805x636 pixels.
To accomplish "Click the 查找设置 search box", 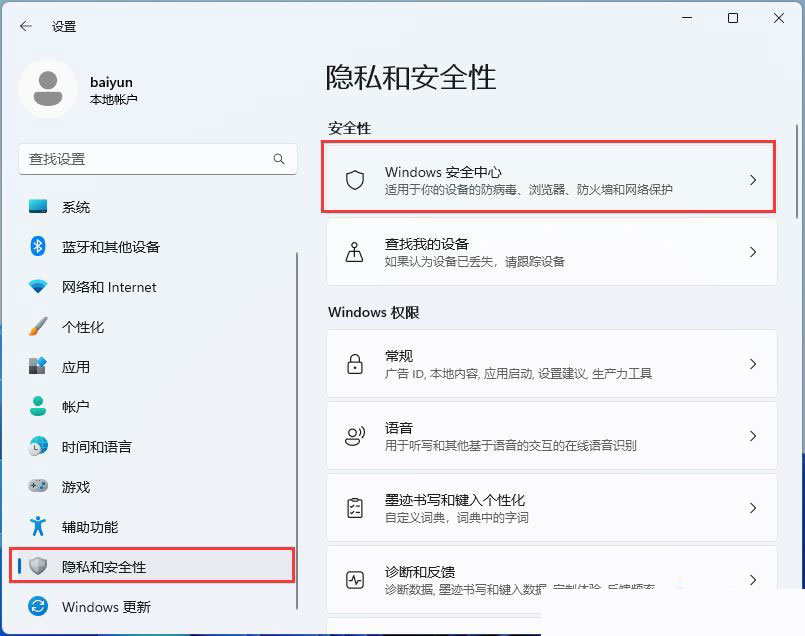I will (x=145, y=159).
